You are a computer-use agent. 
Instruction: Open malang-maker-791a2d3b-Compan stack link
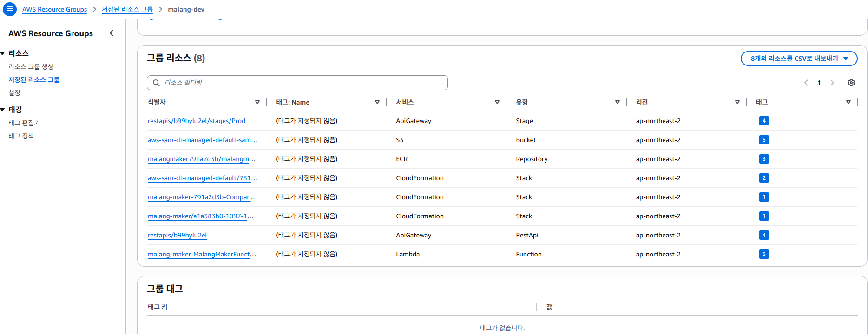tap(203, 197)
